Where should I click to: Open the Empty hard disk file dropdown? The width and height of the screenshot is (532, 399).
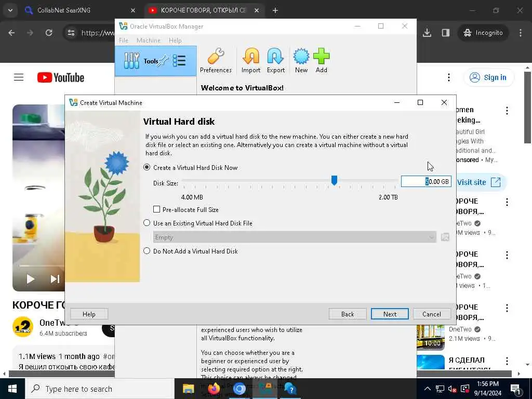(295, 237)
